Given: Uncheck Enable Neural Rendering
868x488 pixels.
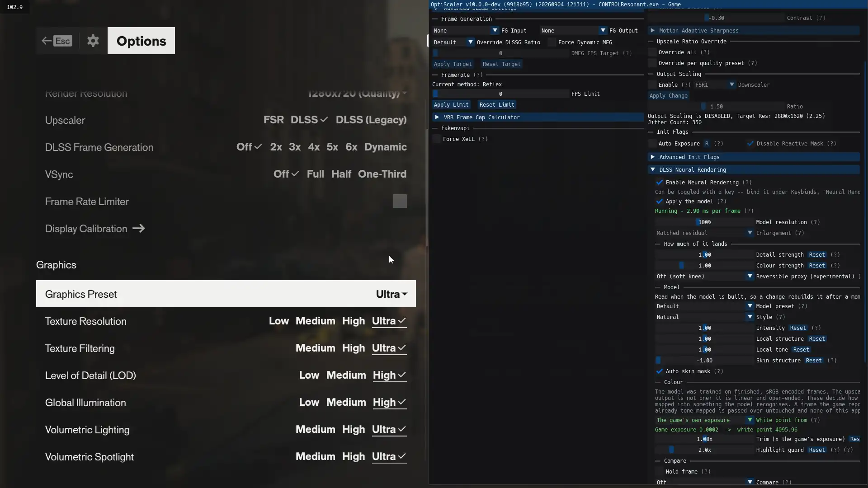Looking at the screenshot, I should tap(660, 183).
